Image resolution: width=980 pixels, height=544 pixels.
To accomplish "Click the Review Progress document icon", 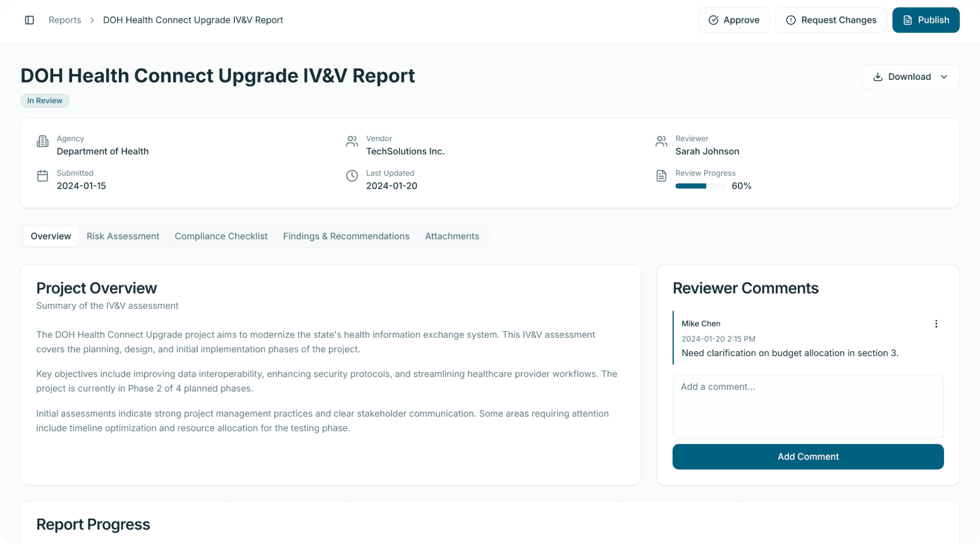I will (661, 176).
